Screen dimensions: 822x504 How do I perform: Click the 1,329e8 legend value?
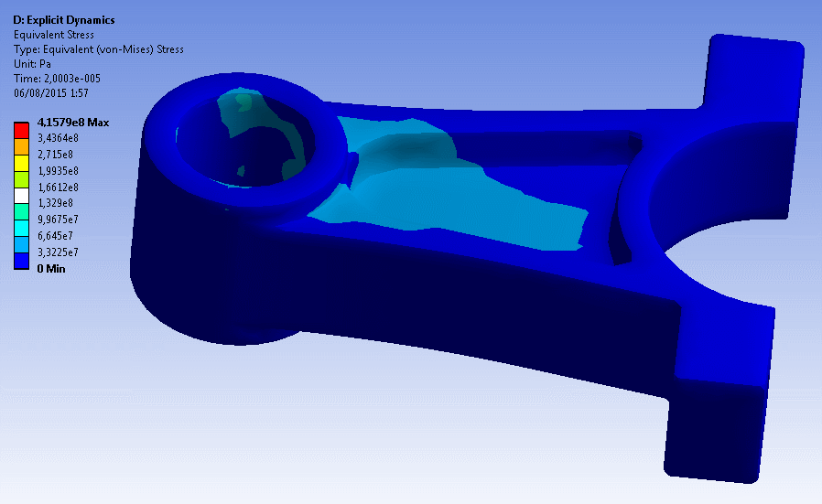click(x=55, y=203)
